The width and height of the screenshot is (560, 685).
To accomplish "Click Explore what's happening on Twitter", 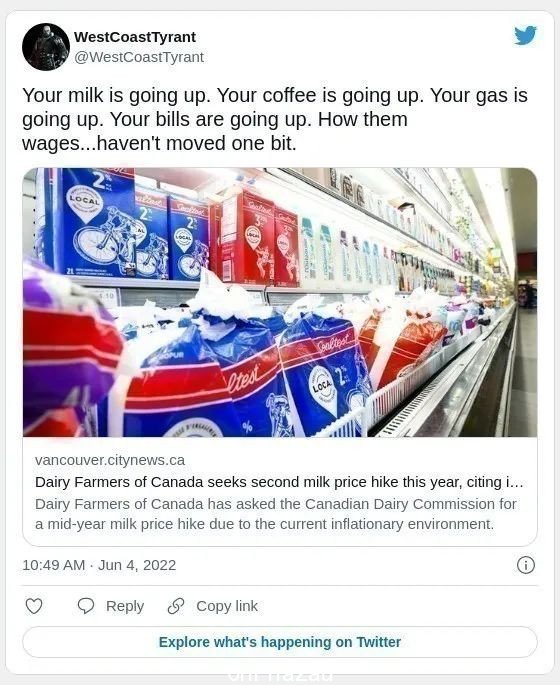I will [x=280, y=642].
